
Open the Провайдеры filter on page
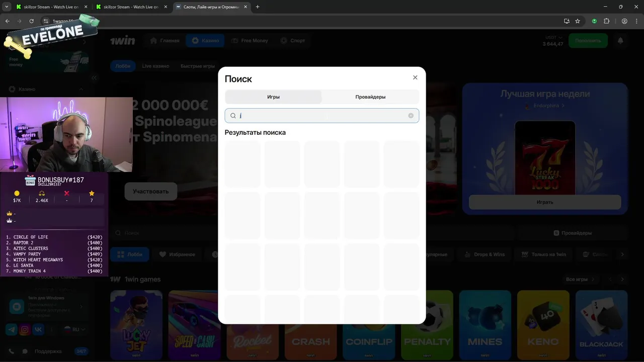pos(573,233)
